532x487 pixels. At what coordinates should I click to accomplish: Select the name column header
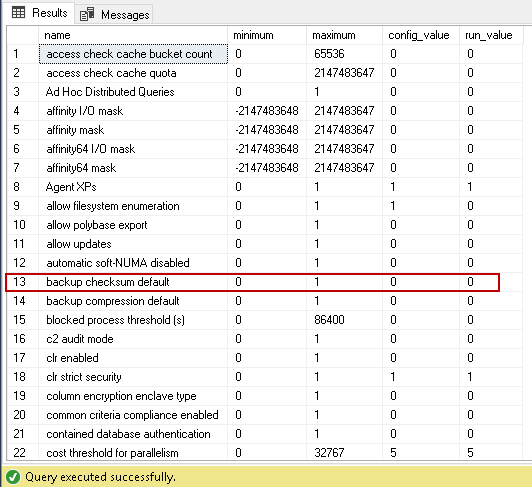click(x=133, y=35)
